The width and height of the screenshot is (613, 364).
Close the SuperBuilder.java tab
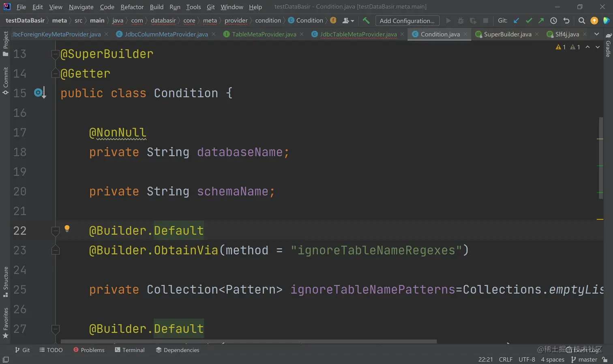click(x=537, y=34)
